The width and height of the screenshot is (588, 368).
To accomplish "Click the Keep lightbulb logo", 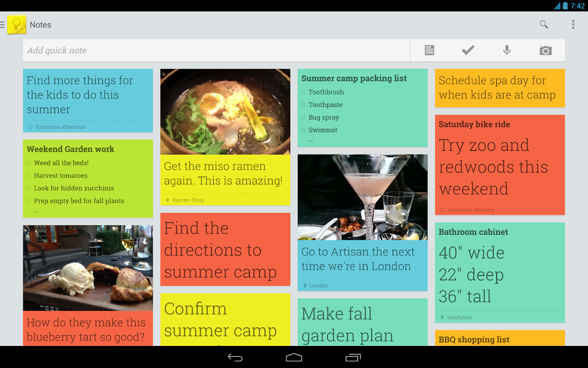I will 16,24.
